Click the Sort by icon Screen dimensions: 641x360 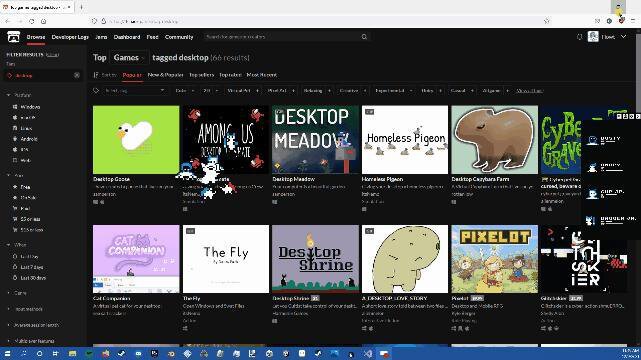(96, 75)
